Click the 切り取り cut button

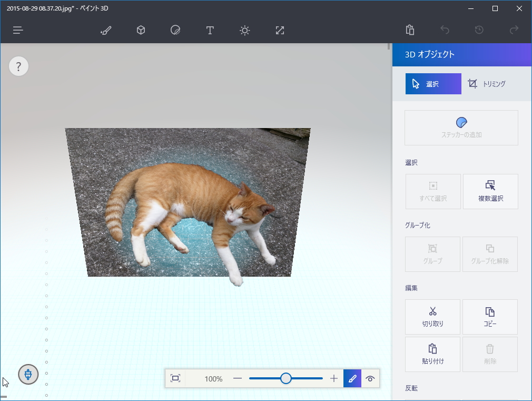click(432, 317)
